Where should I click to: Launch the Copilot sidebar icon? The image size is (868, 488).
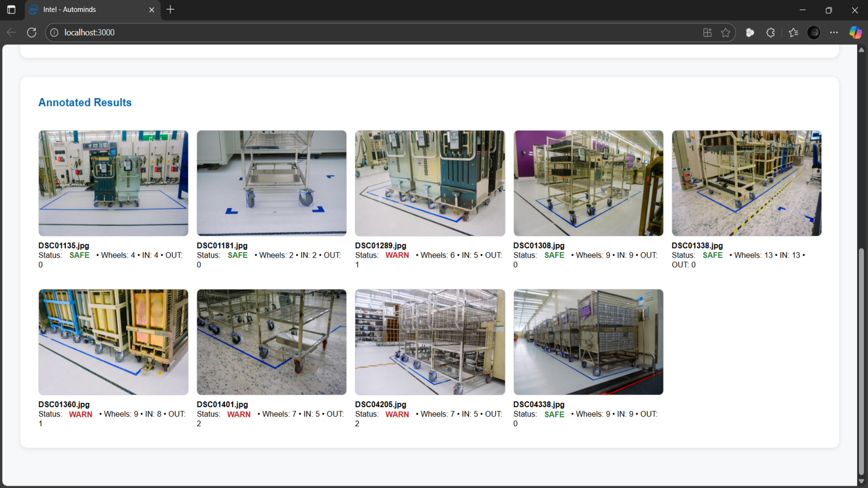(x=856, y=33)
